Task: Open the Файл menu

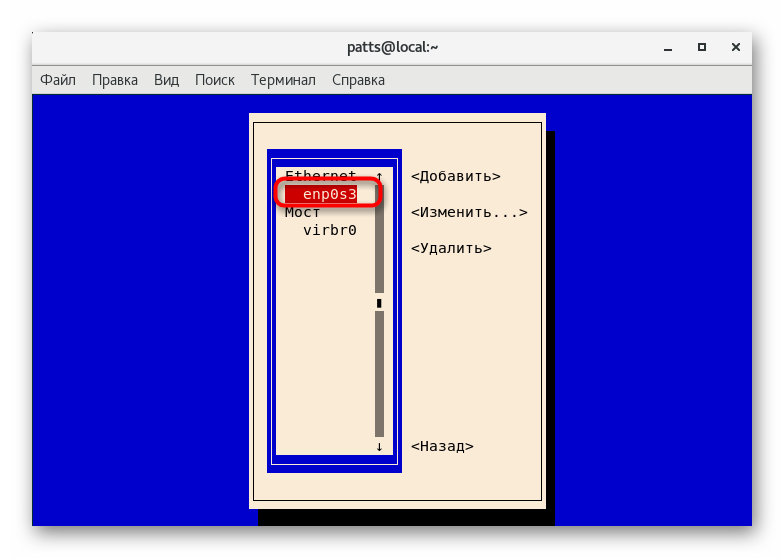Action: click(x=58, y=80)
